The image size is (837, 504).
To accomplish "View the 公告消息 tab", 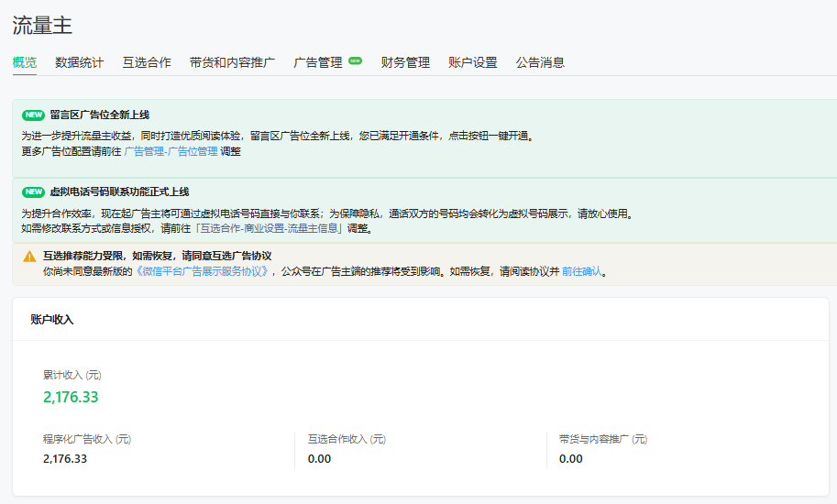I will [540, 62].
